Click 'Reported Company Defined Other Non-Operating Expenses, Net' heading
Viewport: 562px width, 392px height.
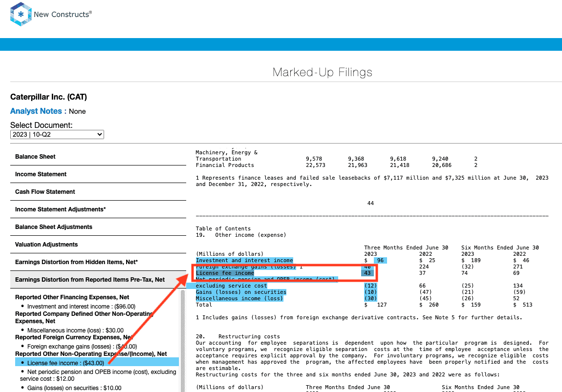84,317
